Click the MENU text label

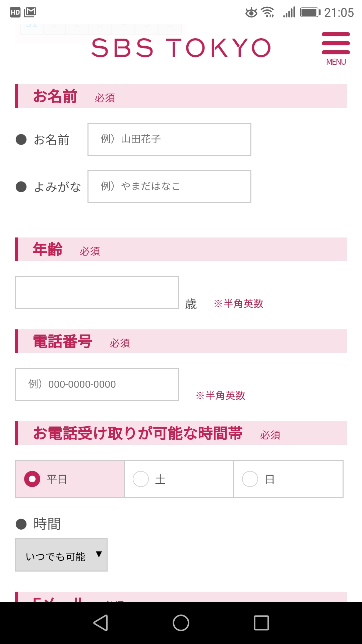coord(336,62)
